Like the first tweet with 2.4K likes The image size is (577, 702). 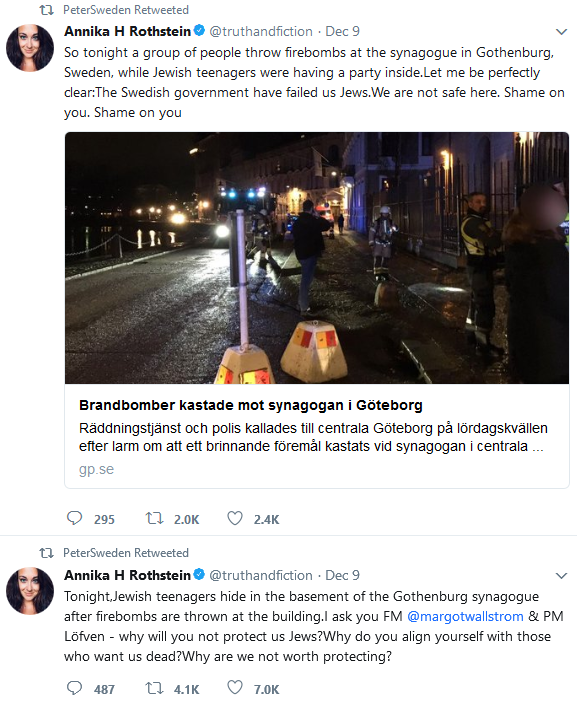(235, 518)
